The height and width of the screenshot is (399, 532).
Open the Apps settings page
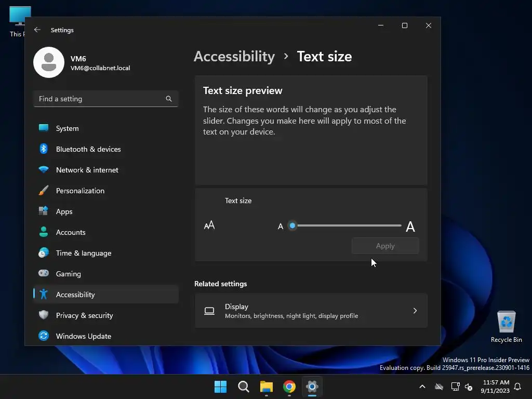pyautogui.click(x=105, y=211)
